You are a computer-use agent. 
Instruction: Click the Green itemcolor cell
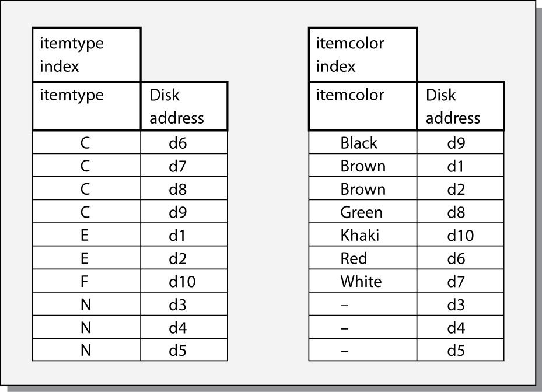pyautogui.click(x=362, y=212)
